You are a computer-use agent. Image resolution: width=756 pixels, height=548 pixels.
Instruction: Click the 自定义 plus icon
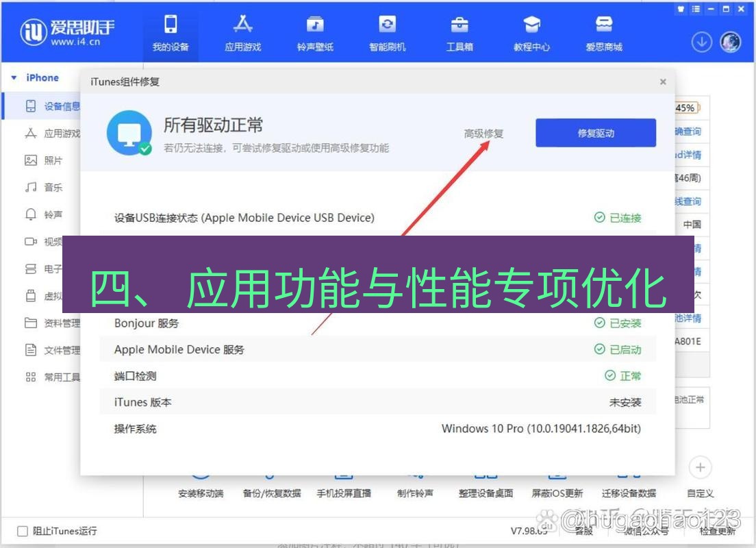coord(700,467)
